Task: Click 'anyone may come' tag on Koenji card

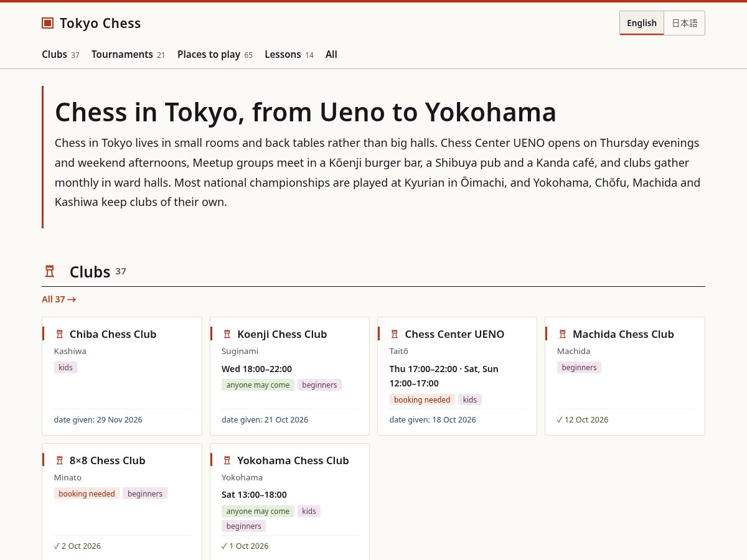Action: click(258, 385)
